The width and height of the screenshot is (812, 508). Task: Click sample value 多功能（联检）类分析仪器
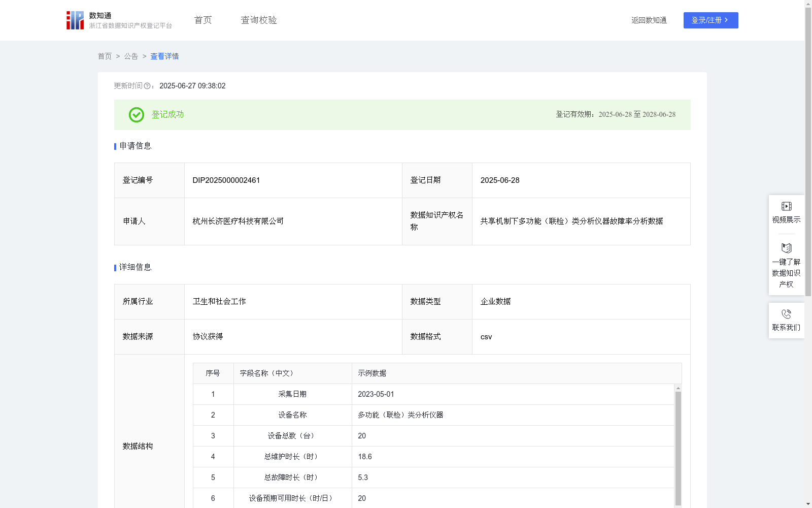coord(400,415)
